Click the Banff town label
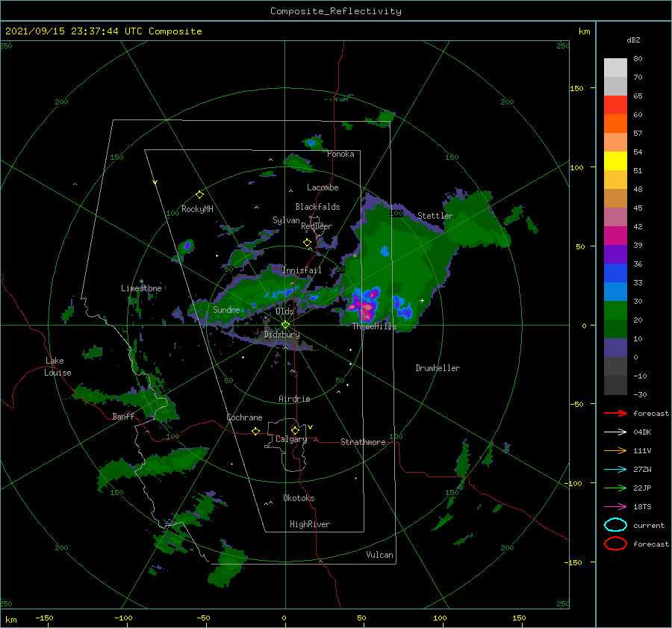This screenshot has height=628, width=672. point(123,417)
